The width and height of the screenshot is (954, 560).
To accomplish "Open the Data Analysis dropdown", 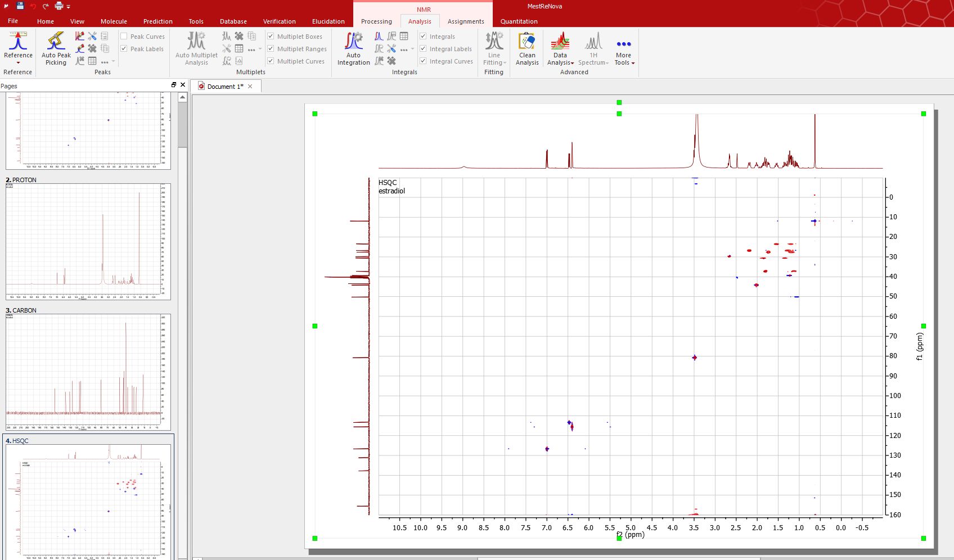I will tap(560, 49).
